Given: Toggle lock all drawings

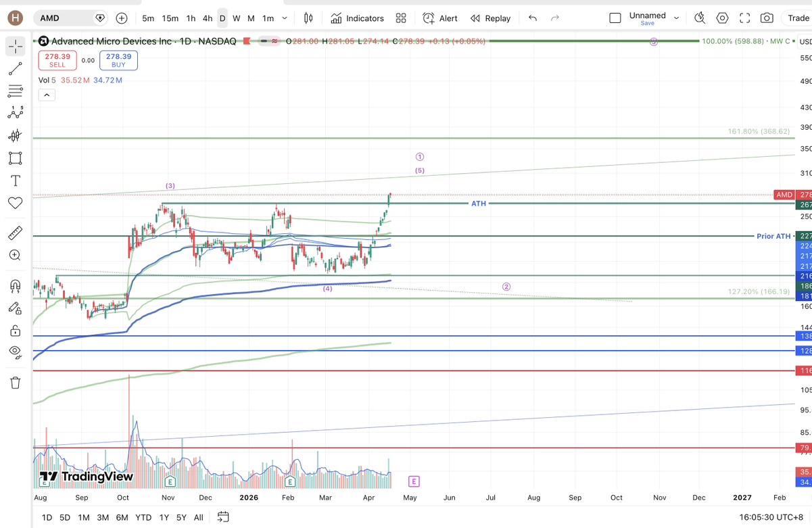Looking at the screenshot, I should (x=15, y=331).
